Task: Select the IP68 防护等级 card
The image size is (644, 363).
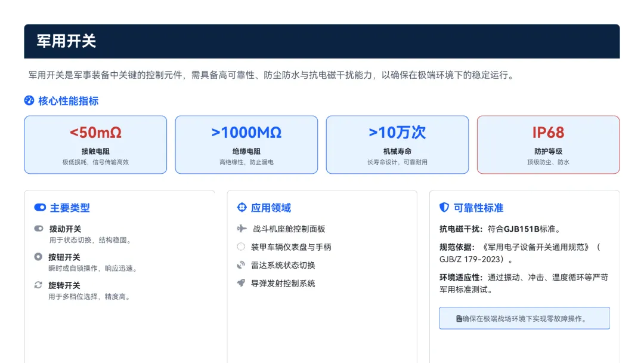Action: [549, 144]
